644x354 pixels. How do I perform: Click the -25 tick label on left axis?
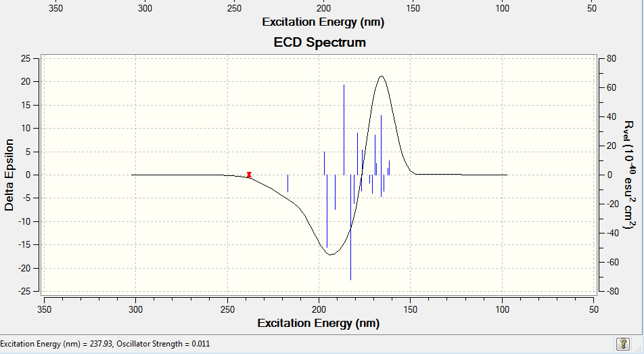pos(24,291)
